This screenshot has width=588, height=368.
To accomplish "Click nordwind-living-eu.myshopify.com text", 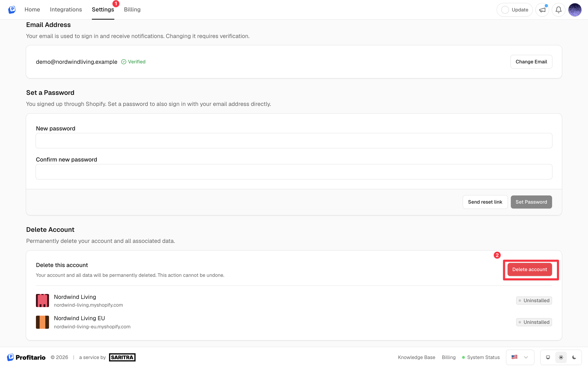I will click(x=92, y=327).
